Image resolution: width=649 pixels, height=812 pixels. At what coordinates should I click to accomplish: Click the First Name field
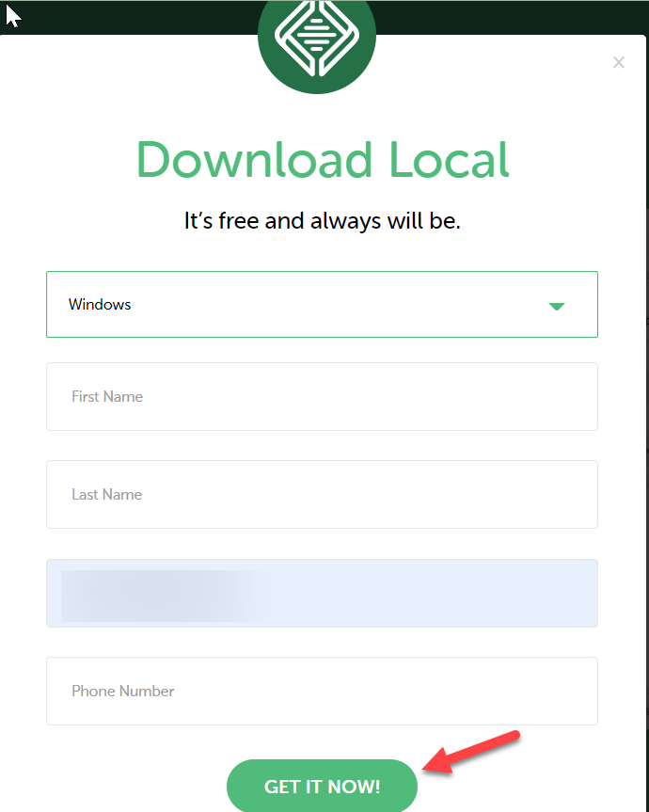click(322, 397)
